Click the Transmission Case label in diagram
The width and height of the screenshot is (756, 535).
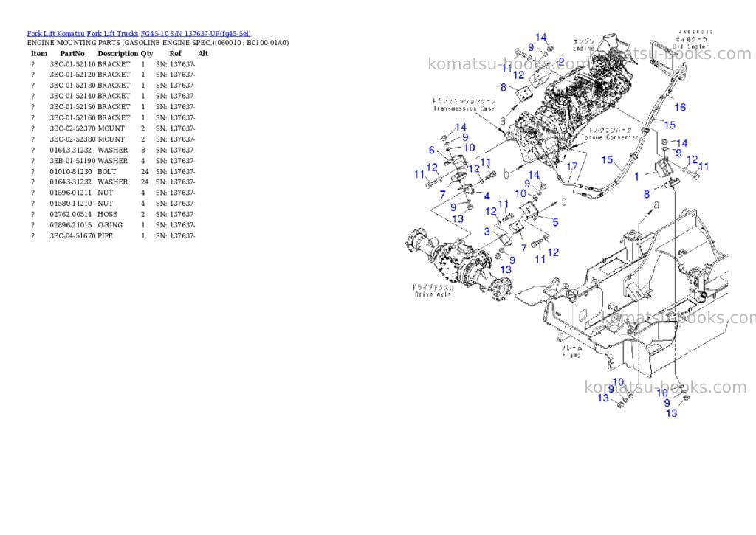click(464, 109)
